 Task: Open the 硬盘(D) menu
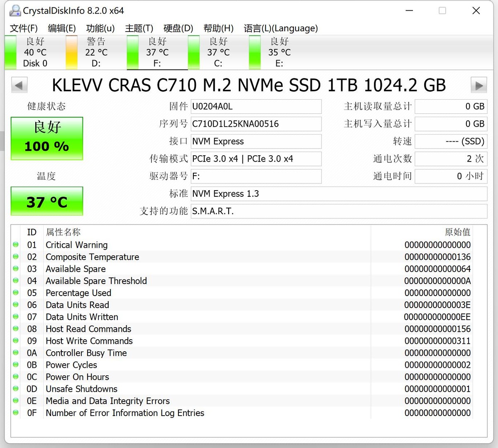178,28
